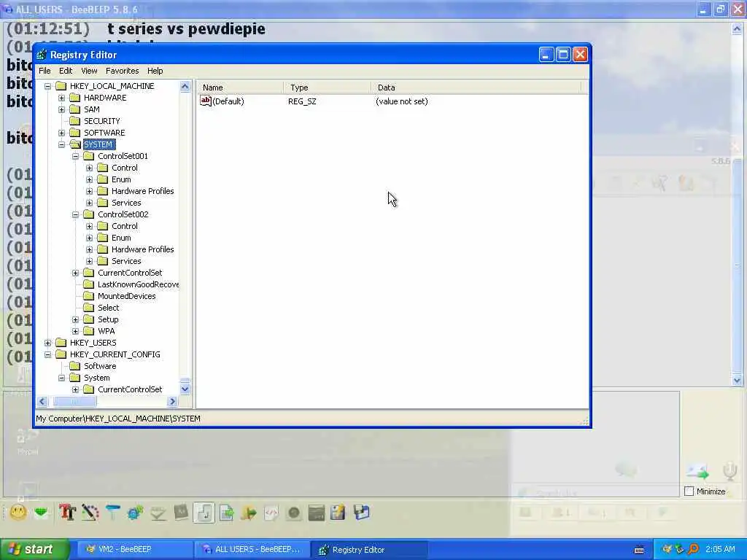The image size is (747, 560).
Task: Select the (Default) value entry
Action: (x=228, y=101)
